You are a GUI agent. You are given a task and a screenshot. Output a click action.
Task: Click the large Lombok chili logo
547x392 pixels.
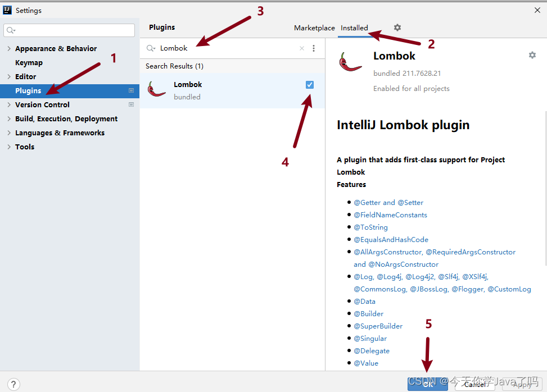[350, 62]
